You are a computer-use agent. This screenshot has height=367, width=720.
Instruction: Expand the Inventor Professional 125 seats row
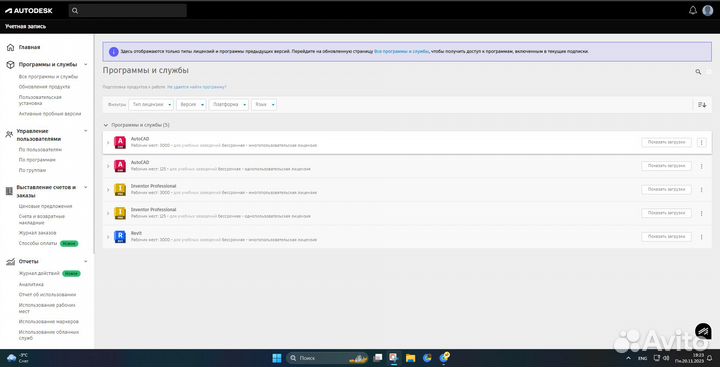point(108,214)
